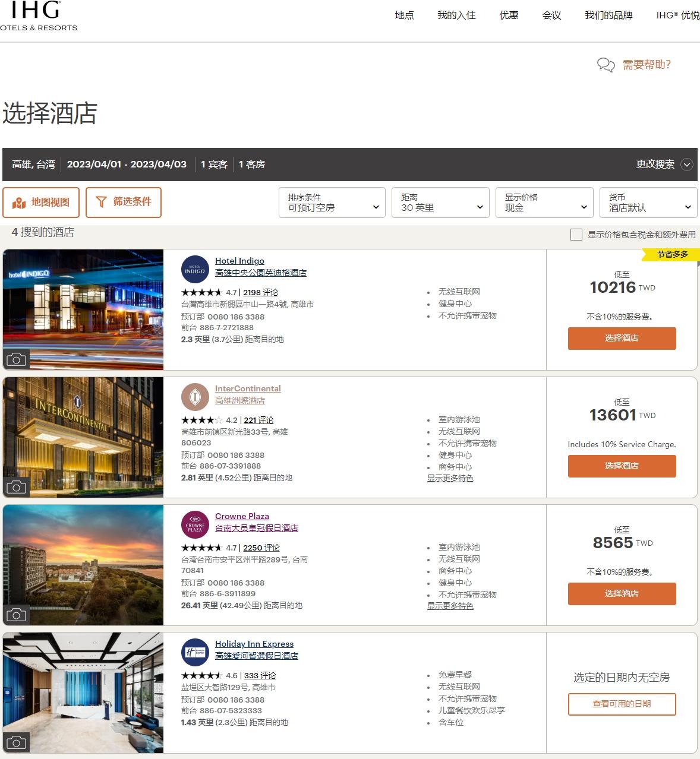
Task: Click the IHG Hotels & Resorts logo
Action: tap(38, 16)
